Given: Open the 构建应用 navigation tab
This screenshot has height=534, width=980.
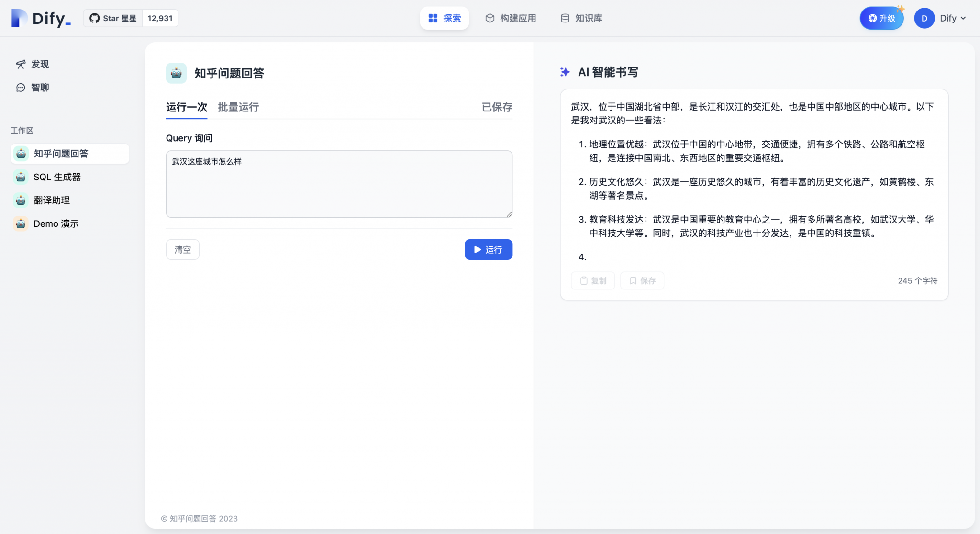Looking at the screenshot, I should [511, 18].
